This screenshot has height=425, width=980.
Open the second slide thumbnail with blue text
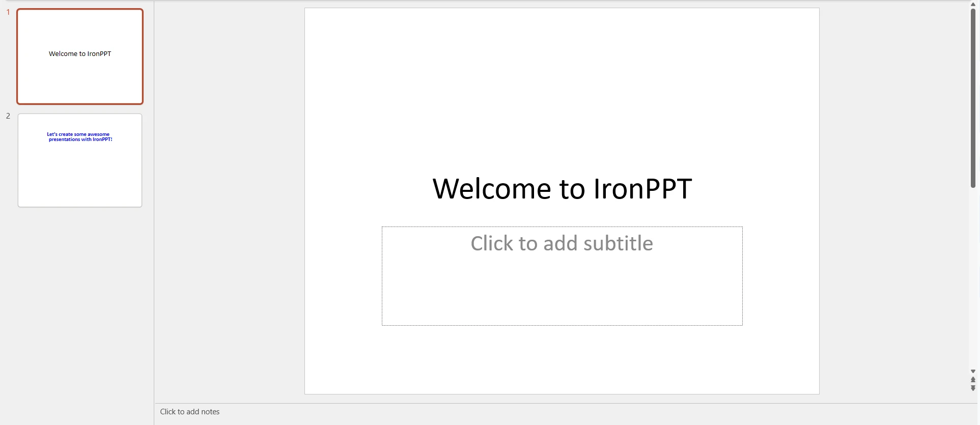coord(80,160)
